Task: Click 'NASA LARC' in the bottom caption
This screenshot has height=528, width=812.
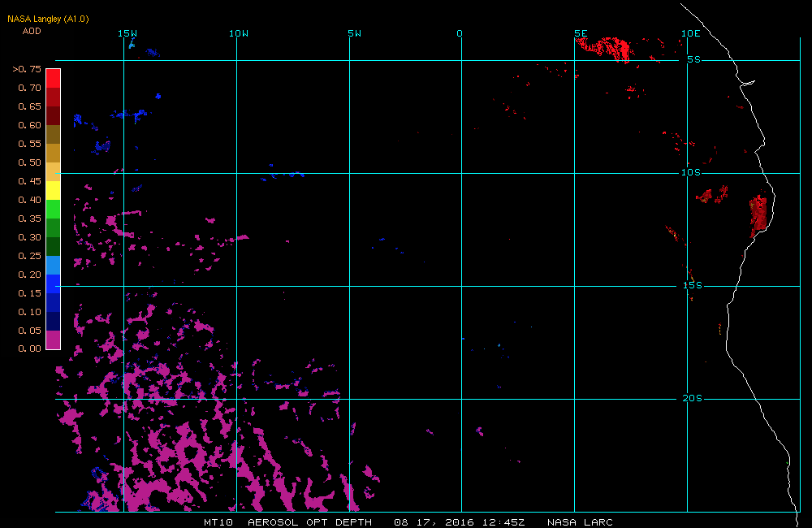Action: point(580,522)
